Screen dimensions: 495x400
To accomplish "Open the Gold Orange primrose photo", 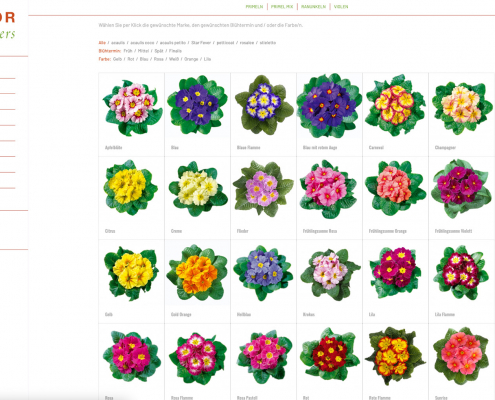I will 197,272.
